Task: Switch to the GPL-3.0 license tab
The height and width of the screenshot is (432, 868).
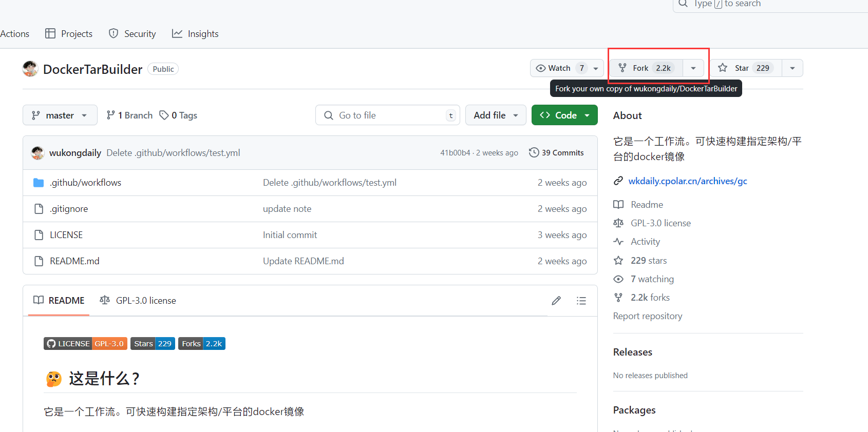Action: click(x=138, y=301)
